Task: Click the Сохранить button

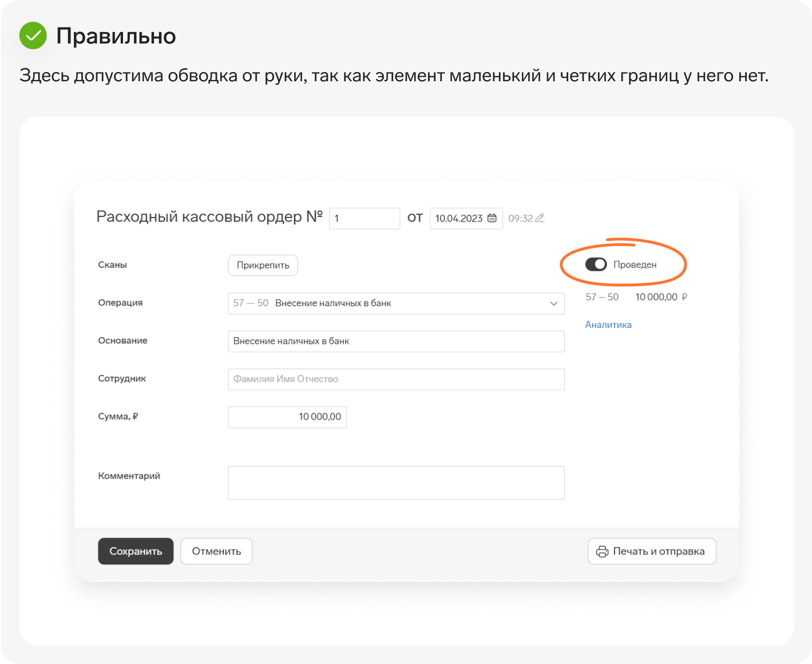Action: click(136, 551)
